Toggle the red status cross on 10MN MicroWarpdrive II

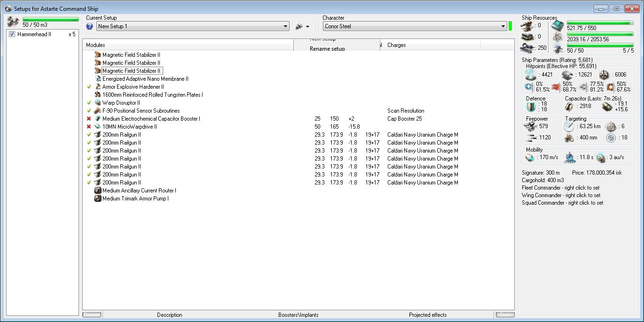point(89,127)
